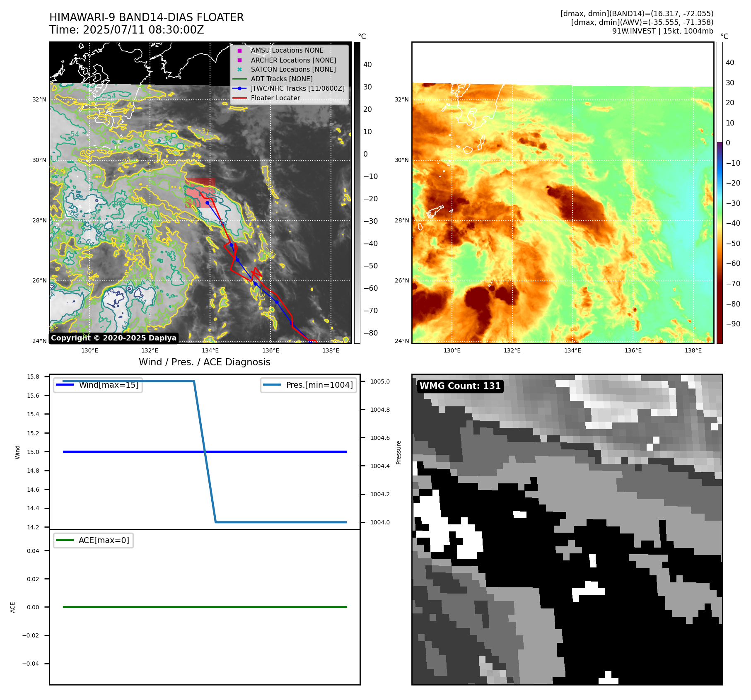The width and height of the screenshot is (751, 700).
Task: Click the 'Wind[max=15]' legend label
Action: 109,385
